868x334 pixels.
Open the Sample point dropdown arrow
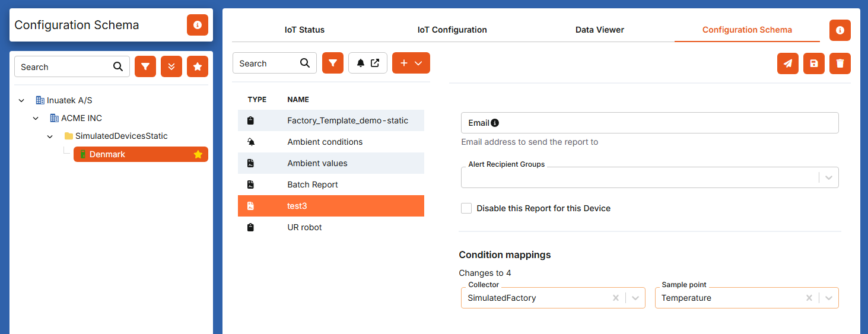tap(829, 298)
